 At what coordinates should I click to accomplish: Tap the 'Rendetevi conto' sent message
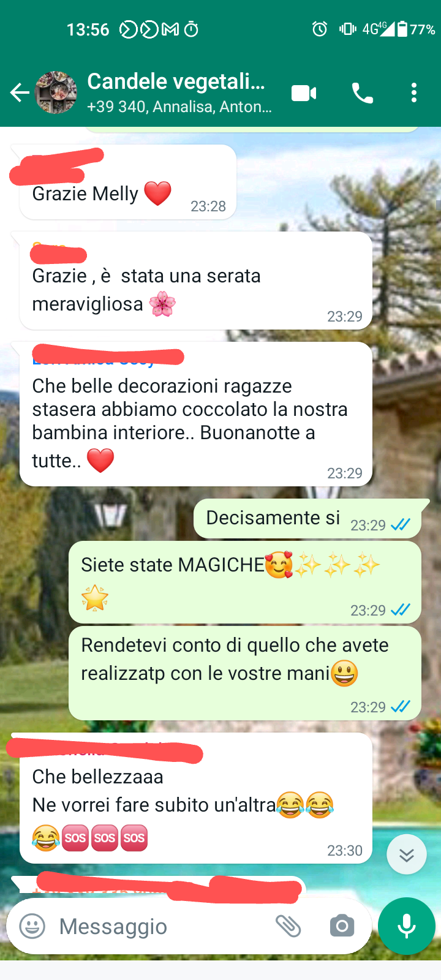point(245,673)
